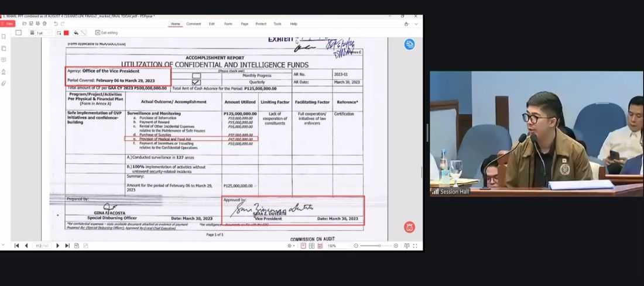Click the zoom in plus button
Screen dimensions: 644x286
[396, 246]
